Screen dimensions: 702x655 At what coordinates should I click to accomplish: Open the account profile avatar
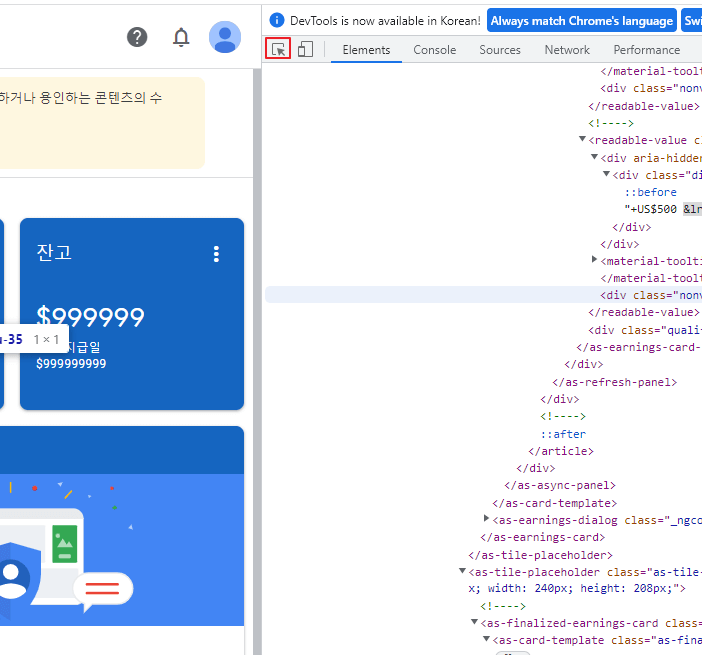[x=225, y=37]
